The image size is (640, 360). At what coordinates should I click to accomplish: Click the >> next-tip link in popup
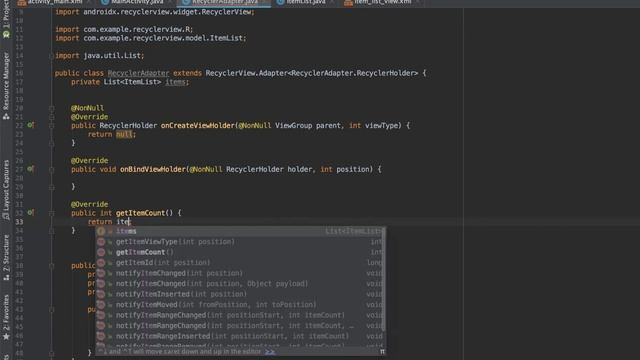[270, 351]
